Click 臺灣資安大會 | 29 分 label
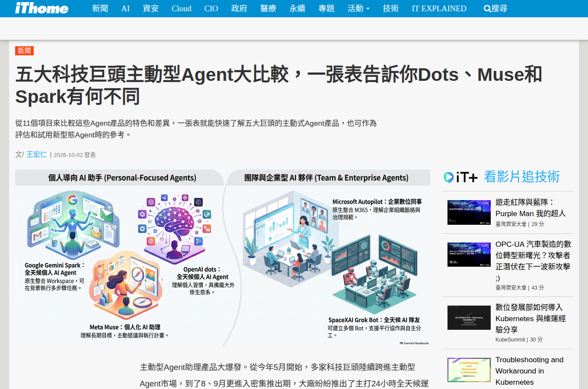This screenshot has width=588, height=389. coord(520,224)
